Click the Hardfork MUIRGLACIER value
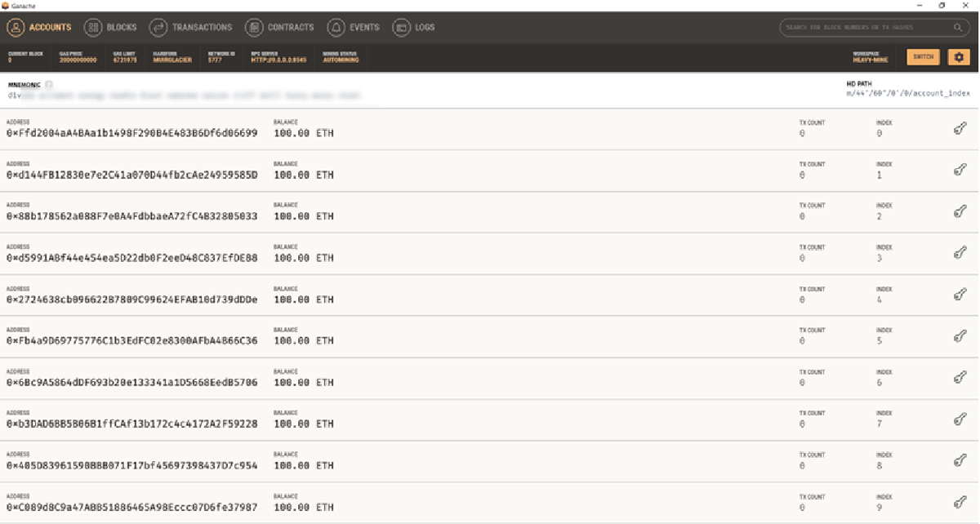The width and height of the screenshot is (980, 524). (x=171, y=60)
